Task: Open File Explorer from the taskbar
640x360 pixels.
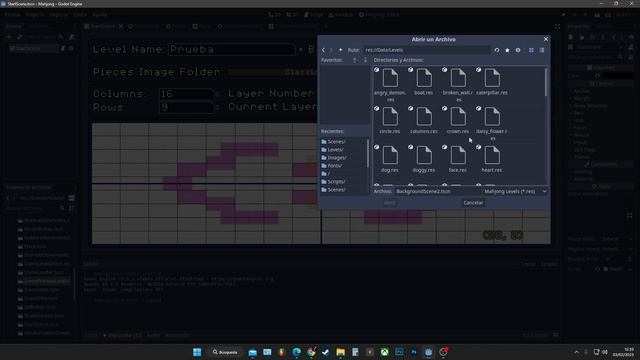Action: point(340,352)
